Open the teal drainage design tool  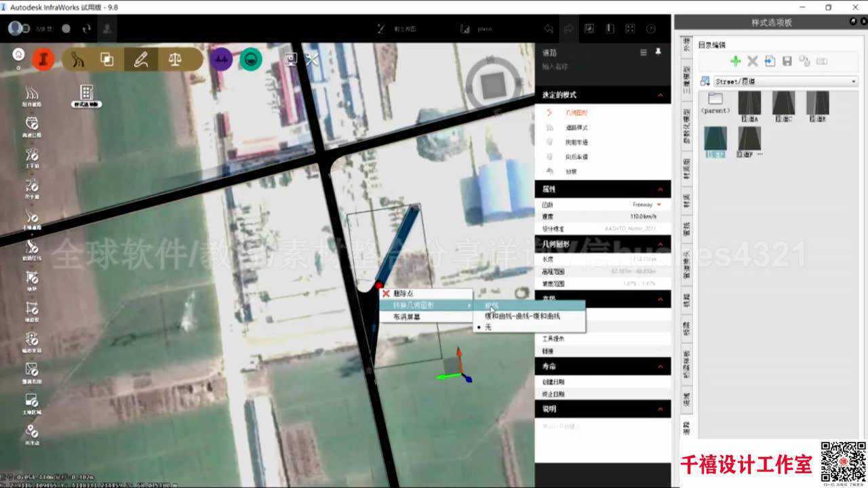(x=251, y=60)
